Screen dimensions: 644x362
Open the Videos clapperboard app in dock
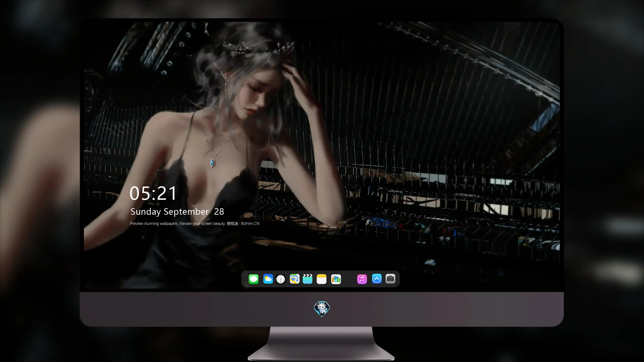308,279
